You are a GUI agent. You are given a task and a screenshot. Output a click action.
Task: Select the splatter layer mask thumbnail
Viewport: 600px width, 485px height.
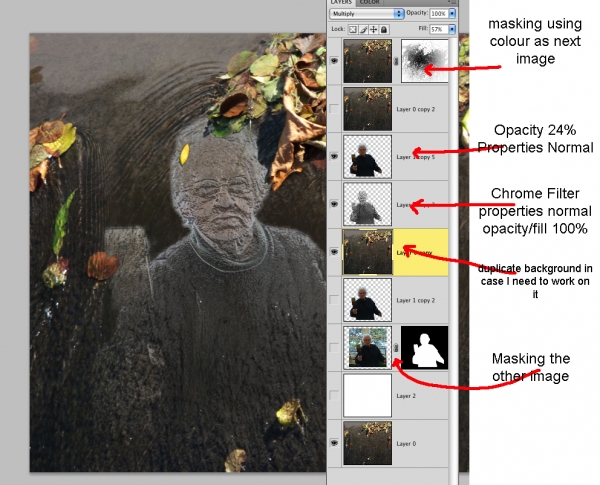click(x=424, y=61)
